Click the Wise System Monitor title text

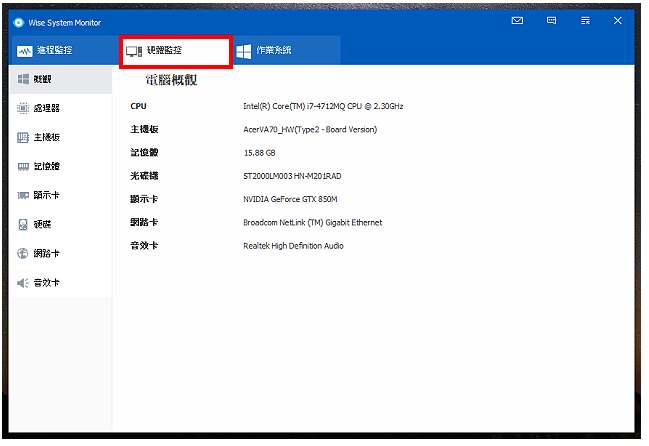65,23
